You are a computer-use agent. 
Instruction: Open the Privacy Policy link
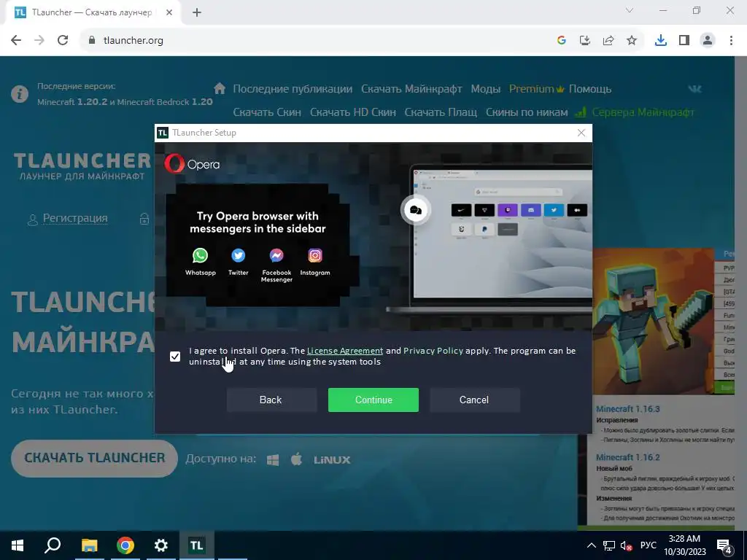(433, 351)
